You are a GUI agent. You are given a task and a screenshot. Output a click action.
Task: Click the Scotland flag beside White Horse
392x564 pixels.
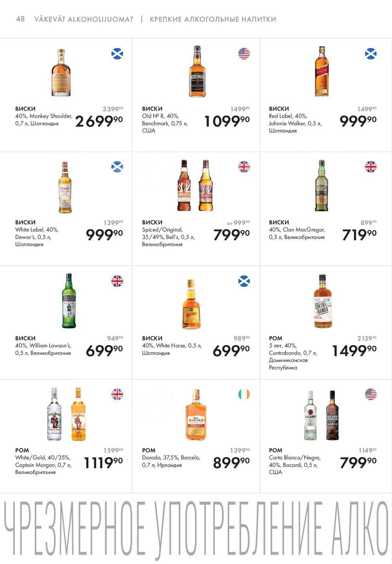(x=244, y=281)
